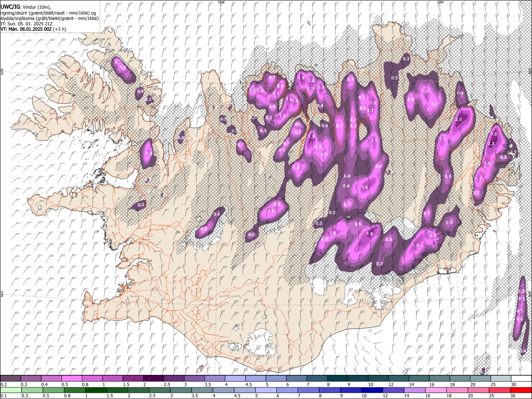Pick the lower legend row swatch starting at 10
Image resolution: width=532 pixels, height=399 pixels.
[372, 390]
